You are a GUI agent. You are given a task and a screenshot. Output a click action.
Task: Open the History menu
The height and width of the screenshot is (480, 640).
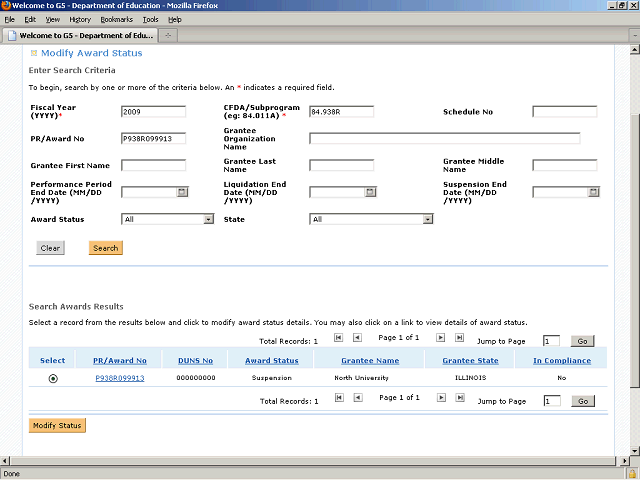point(80,20)
